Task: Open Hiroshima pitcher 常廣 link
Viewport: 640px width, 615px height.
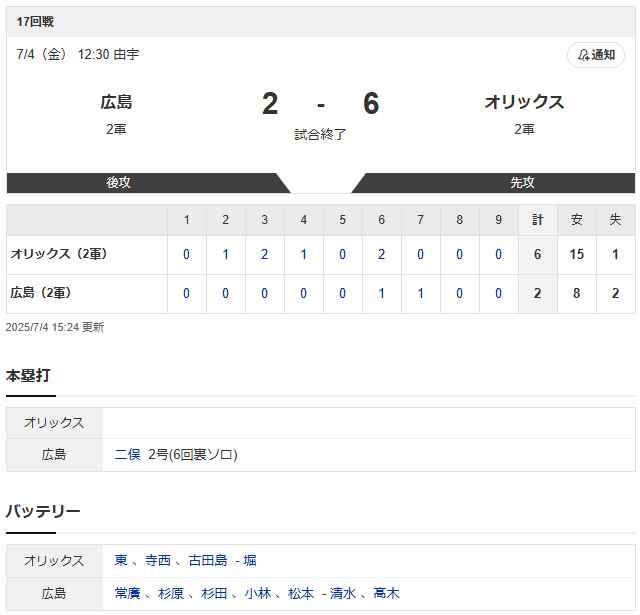Action: pyautogui.click(x=127, y=593)
